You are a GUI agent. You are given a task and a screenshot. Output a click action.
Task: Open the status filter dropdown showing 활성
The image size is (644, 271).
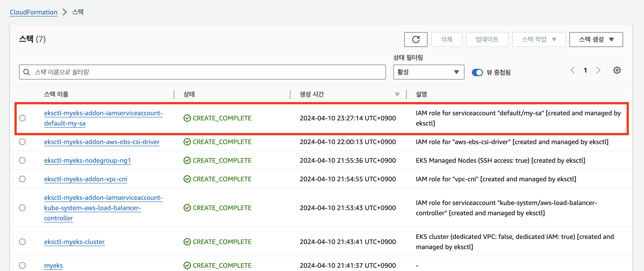[x=428, y=72]
